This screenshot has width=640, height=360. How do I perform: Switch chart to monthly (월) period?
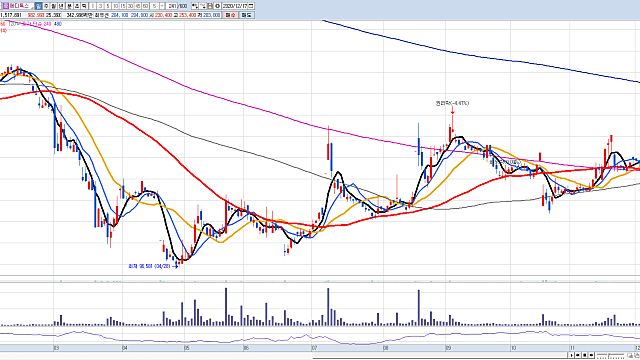pos(53,6)
